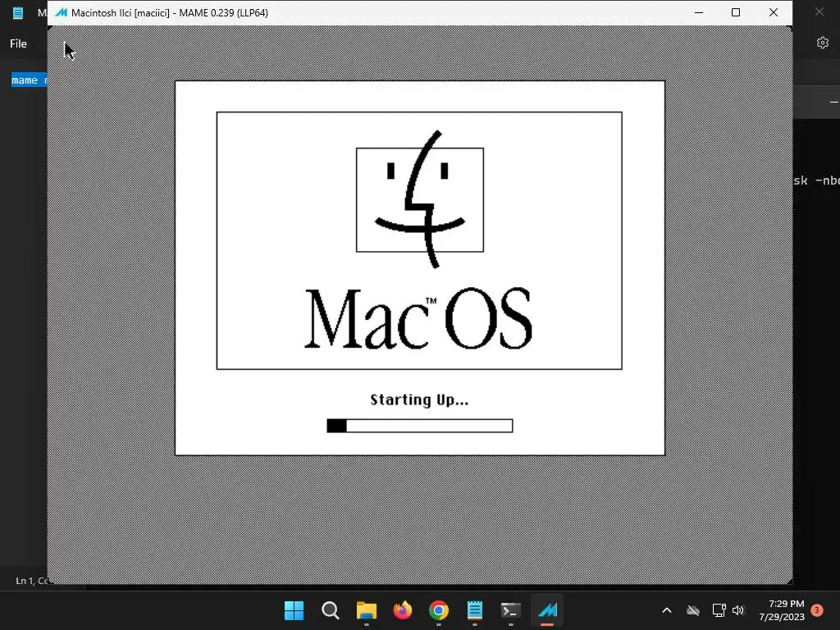Minimize the MAME window
This screenshot has height=630, width=840.
pos(699,12)
